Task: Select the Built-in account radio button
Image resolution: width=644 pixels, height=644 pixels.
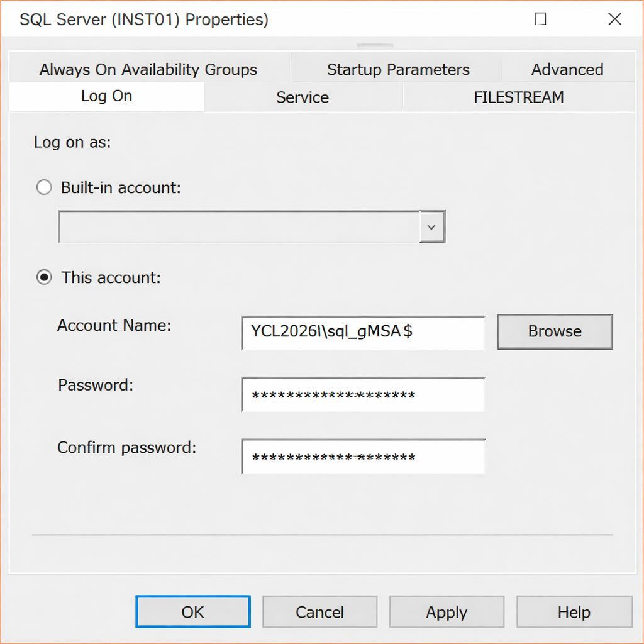Action: (x=44, y=187)
